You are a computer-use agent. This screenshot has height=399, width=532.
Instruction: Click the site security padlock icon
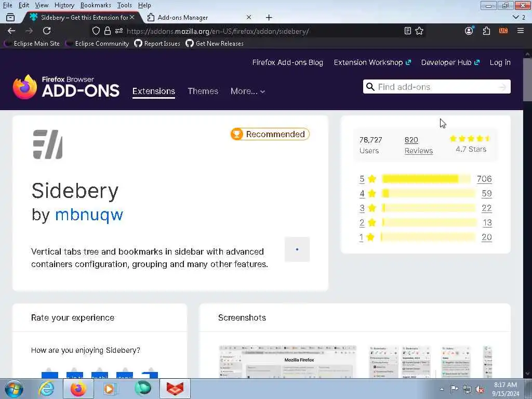(x=108, y=31)
